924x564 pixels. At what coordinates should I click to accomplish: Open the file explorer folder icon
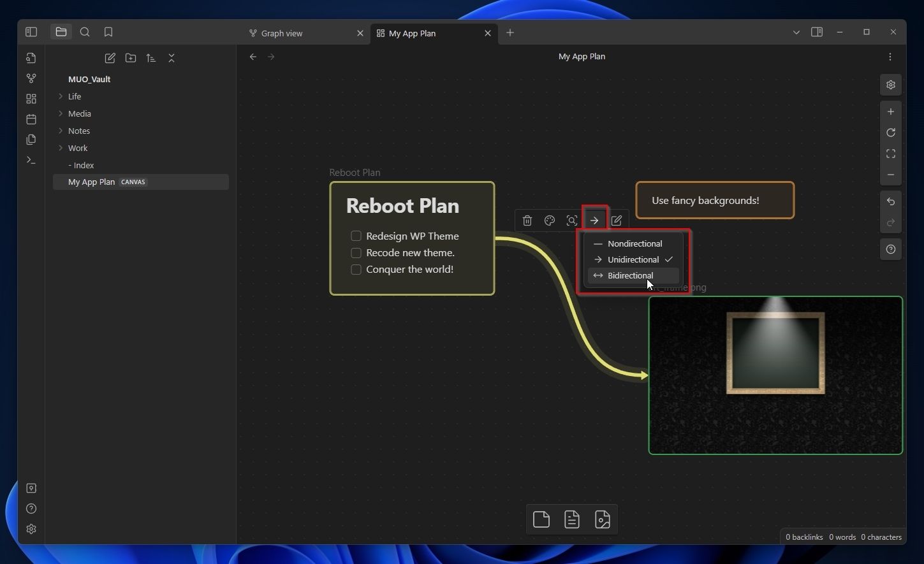(61, 32)
